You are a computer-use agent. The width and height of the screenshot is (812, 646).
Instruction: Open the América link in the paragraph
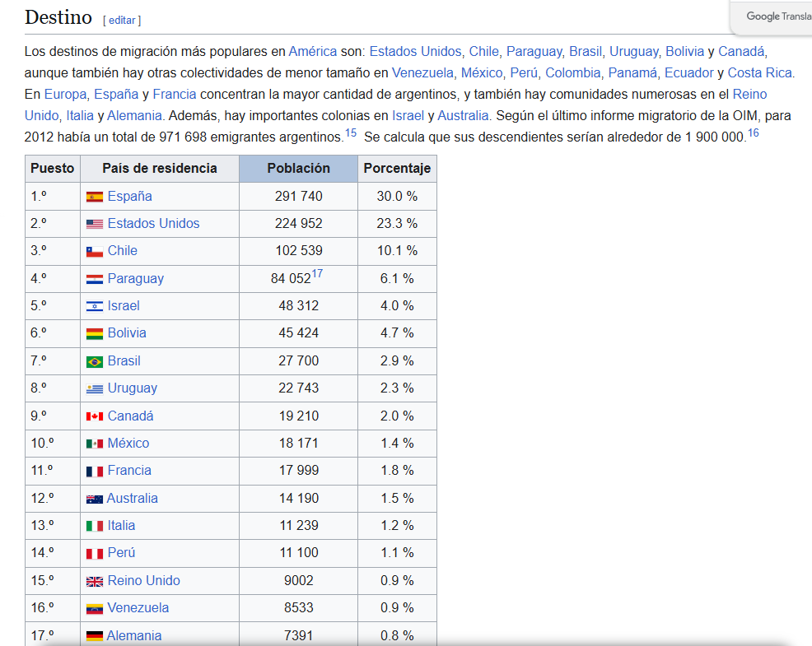point(313,51)
